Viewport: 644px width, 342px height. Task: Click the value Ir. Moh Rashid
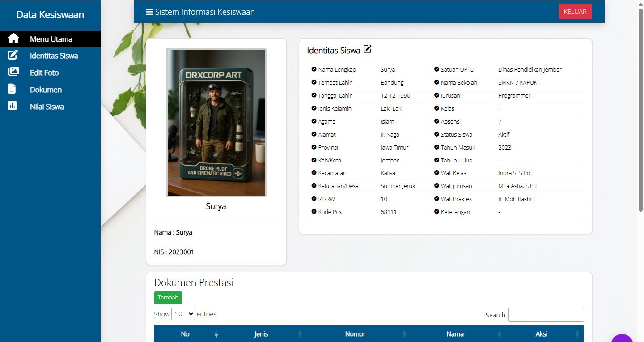pyautogui.click(x=517, y=199)
